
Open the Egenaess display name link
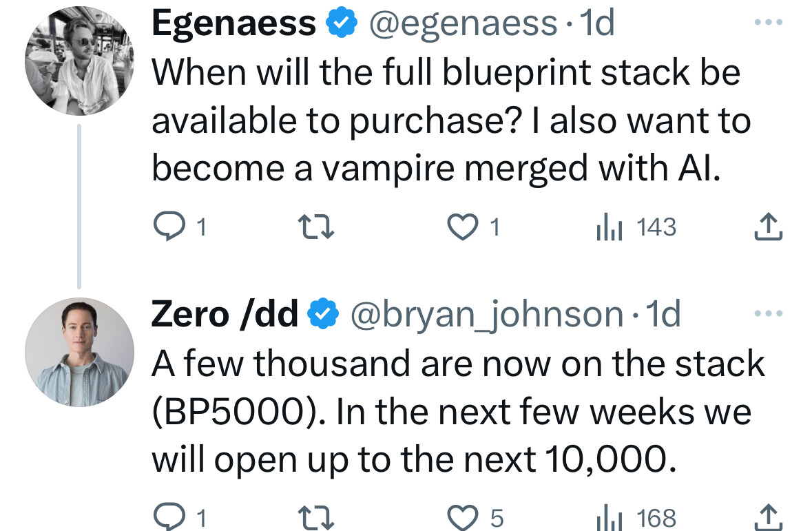233,23
